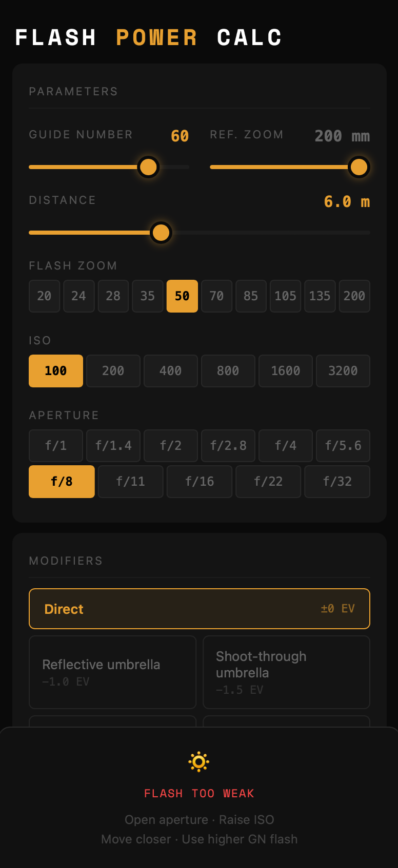Click the Ref. Zoom slider handle

(359, 167)
